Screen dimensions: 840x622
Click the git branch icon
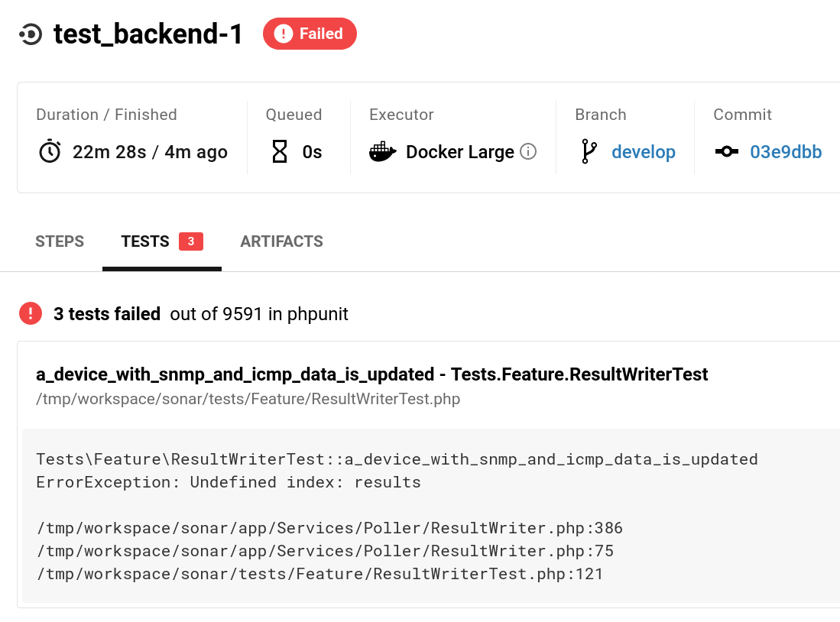click(589, 151)
